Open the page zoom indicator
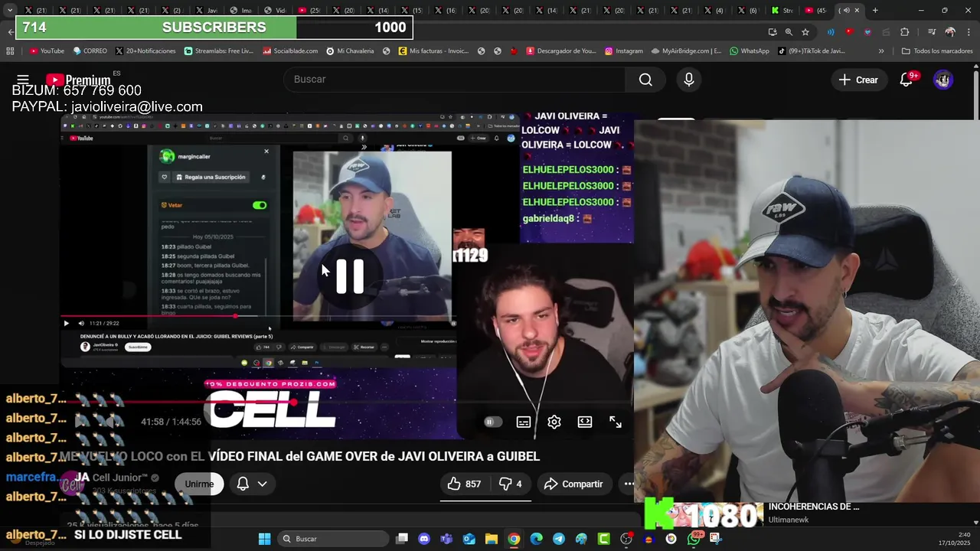 point(789,32)
